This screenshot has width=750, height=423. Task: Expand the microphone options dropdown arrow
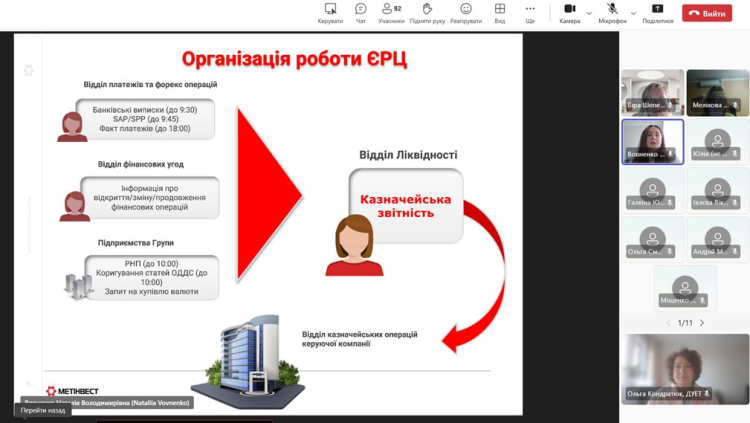[x=633, y=13]
